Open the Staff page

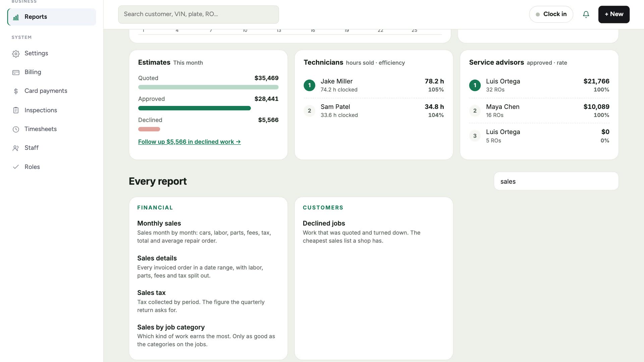coord(52,148)
